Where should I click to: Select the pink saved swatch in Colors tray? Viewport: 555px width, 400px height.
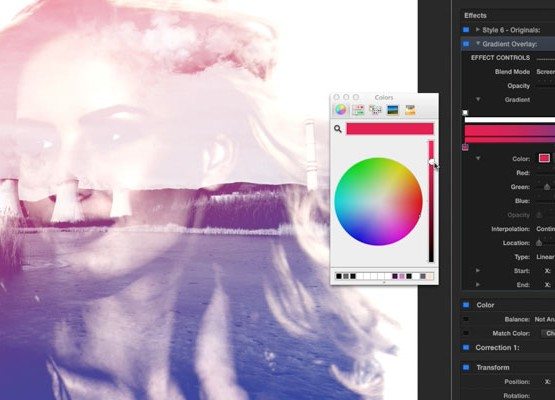402,276
